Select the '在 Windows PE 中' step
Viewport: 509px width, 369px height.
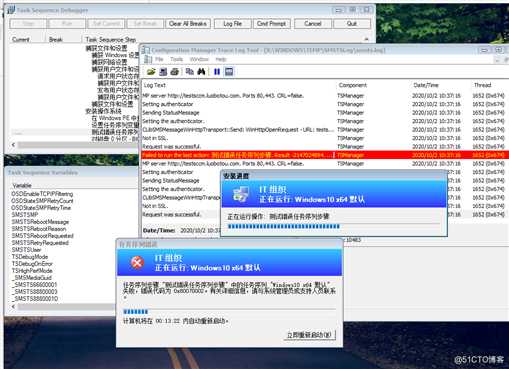click(115, 118)
